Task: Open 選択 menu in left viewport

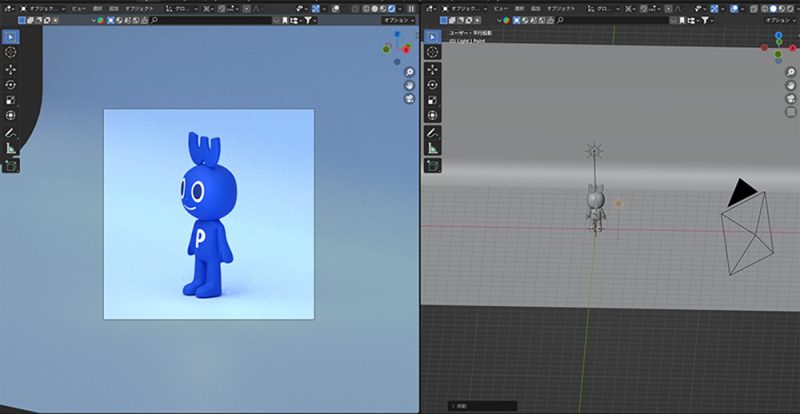Action: tap(97, 9)
